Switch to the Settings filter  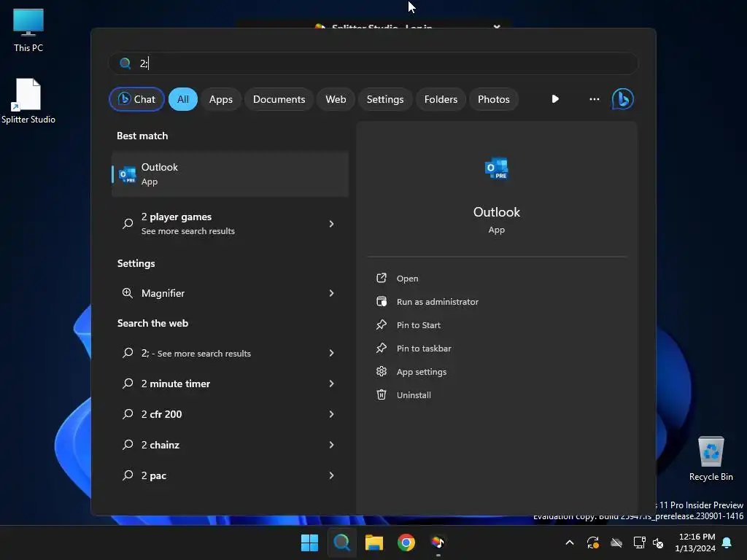(x=385, y=99)
